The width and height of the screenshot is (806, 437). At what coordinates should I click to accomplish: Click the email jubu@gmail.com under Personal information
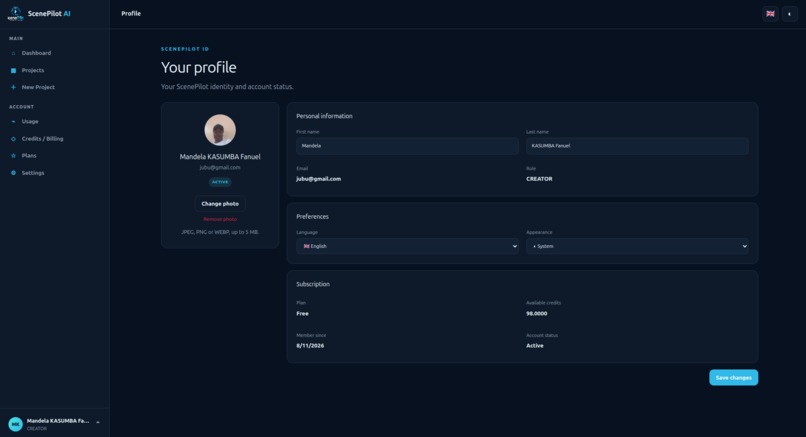[318, 179]
